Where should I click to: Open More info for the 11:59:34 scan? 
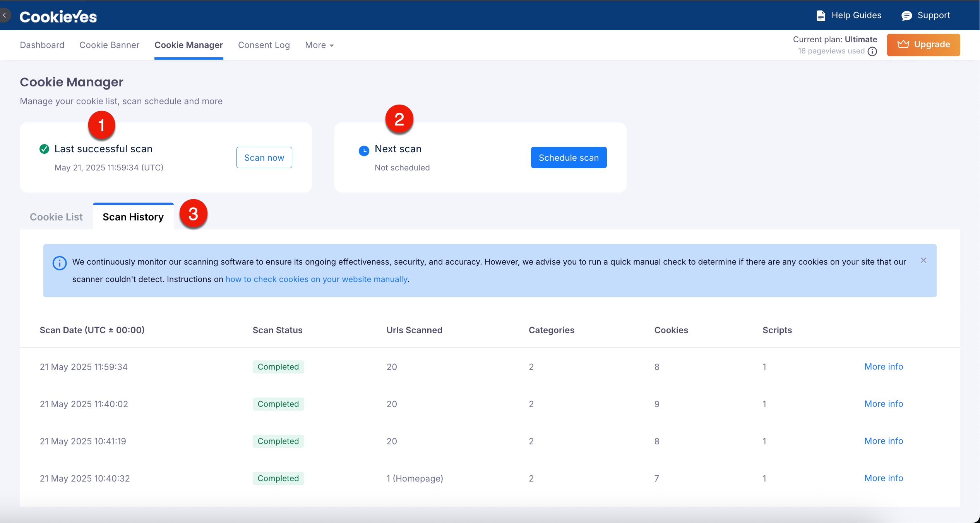[x=884, y=366]
